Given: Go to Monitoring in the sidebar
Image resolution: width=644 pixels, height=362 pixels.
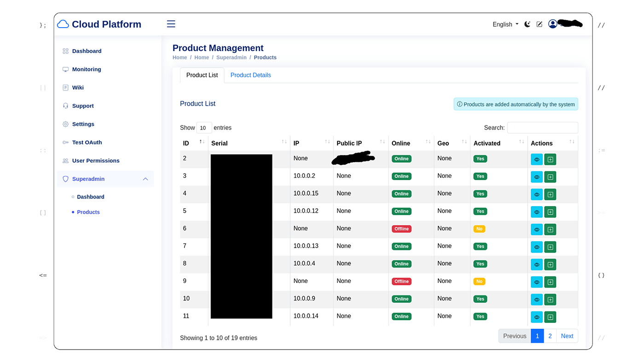Looking at the screenshot, I should point(86,69).
